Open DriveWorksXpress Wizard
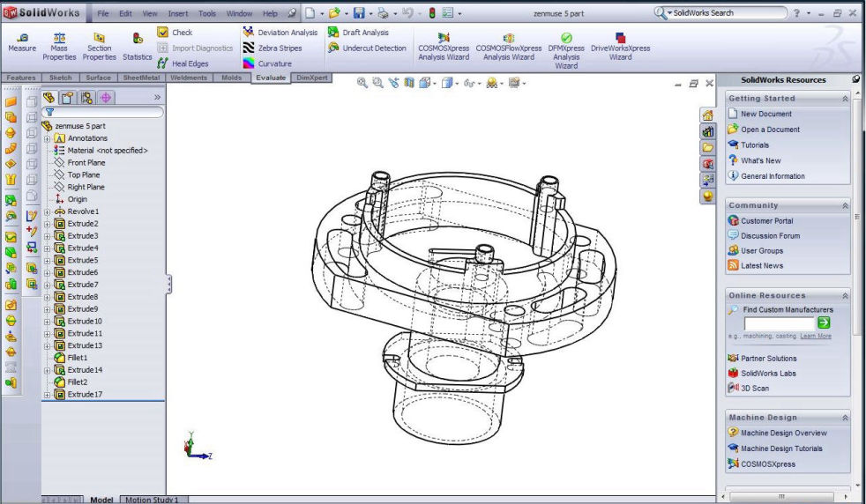The width and height of the screenshot is (866, 504). coord(620,38)
